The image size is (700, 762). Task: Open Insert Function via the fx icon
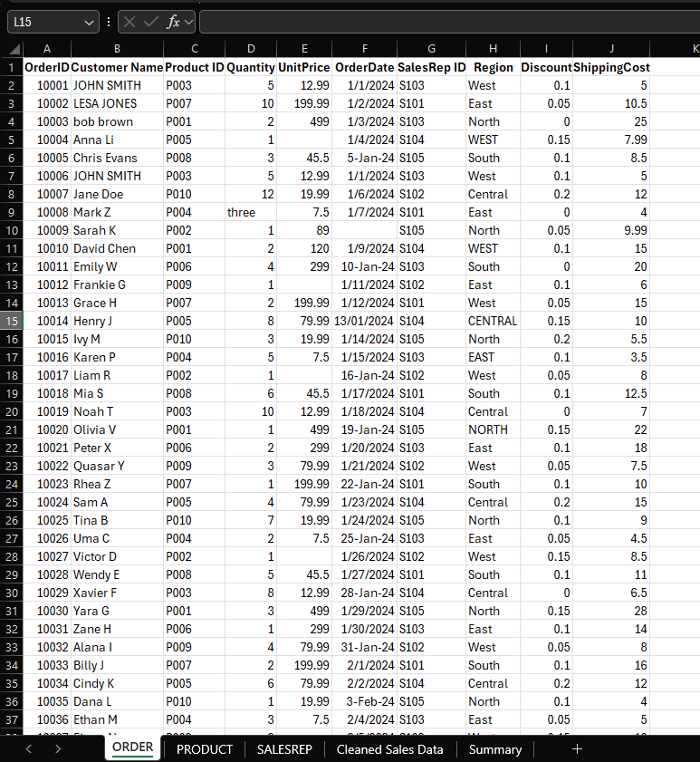click(x=172, y=22)
